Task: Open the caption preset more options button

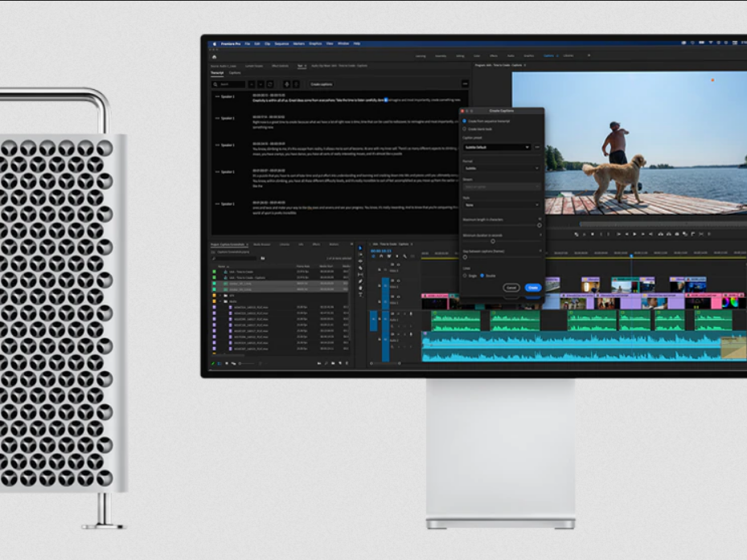Action: click(537, 147)
